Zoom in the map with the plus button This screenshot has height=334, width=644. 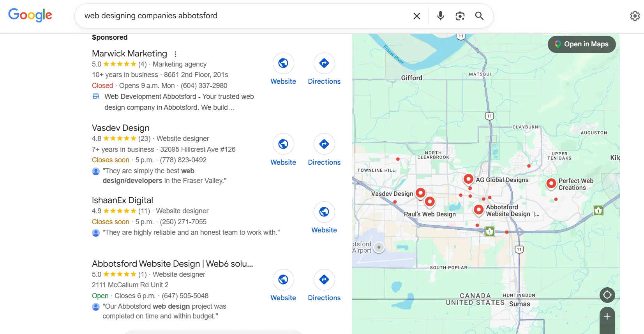(x=607, y=316)
